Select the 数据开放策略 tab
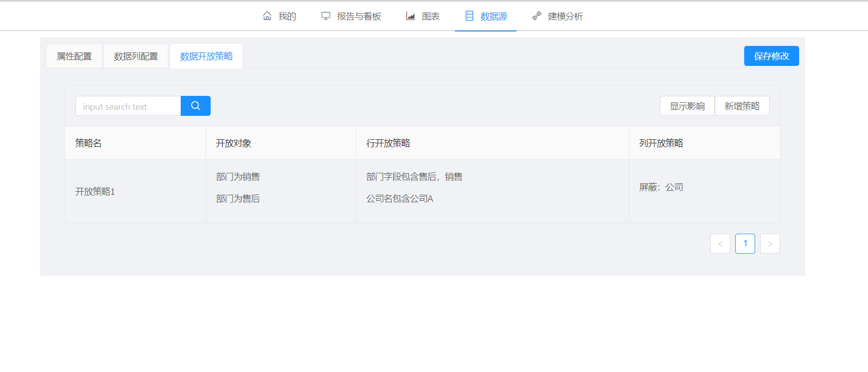868x372 pixels. (206, 56)
